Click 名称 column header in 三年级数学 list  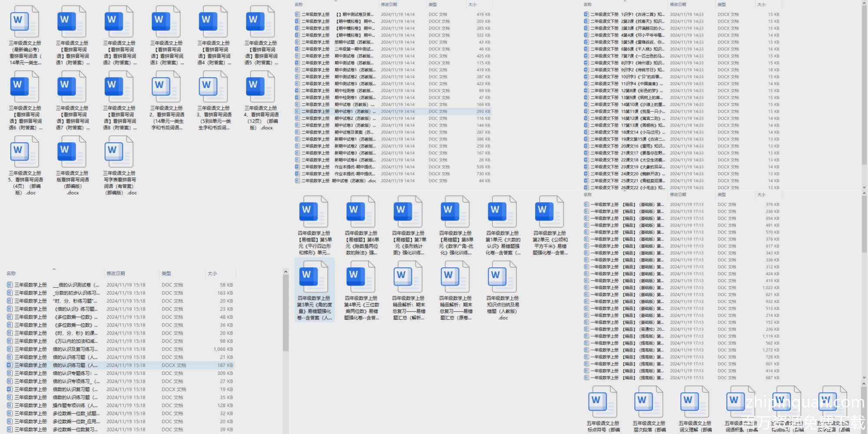pyautogui.click(x=11, y=273)
